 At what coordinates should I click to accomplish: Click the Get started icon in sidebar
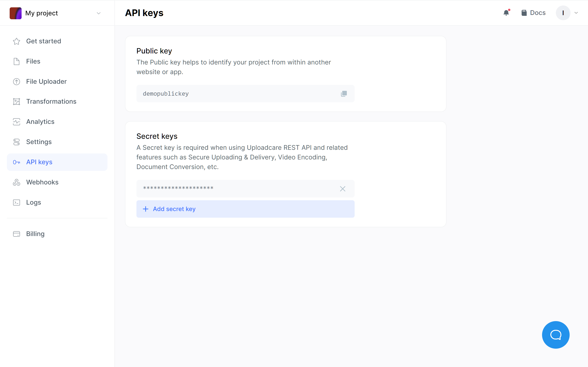coord(17,41)
